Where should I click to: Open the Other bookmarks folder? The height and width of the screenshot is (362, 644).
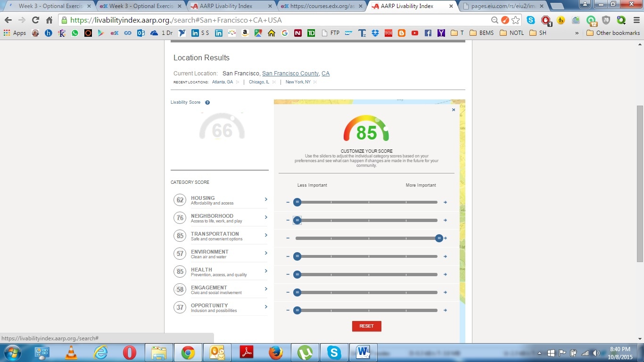(x=613, y=33)
